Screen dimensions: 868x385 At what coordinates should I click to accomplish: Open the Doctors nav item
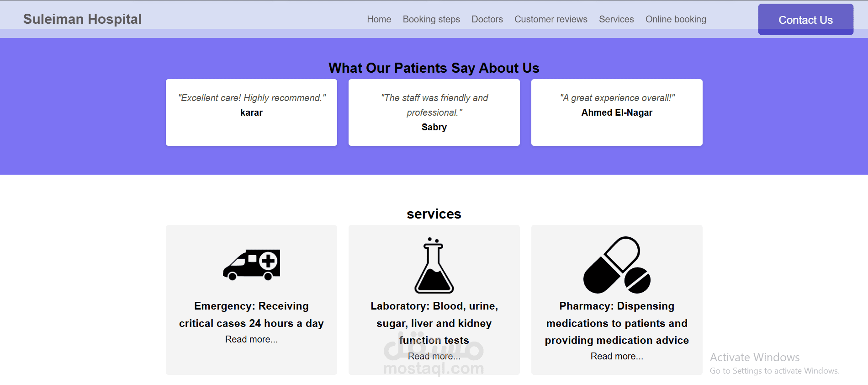coord(487,19)
